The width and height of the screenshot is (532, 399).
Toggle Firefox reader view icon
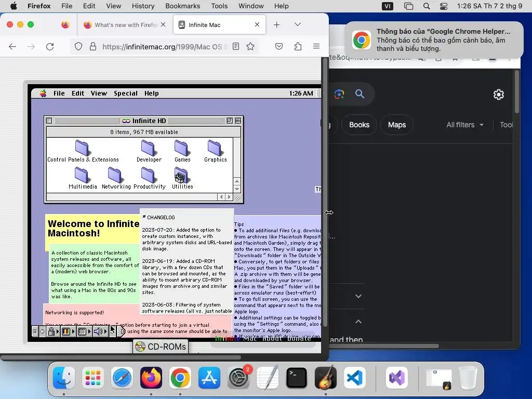click(236, 46)
